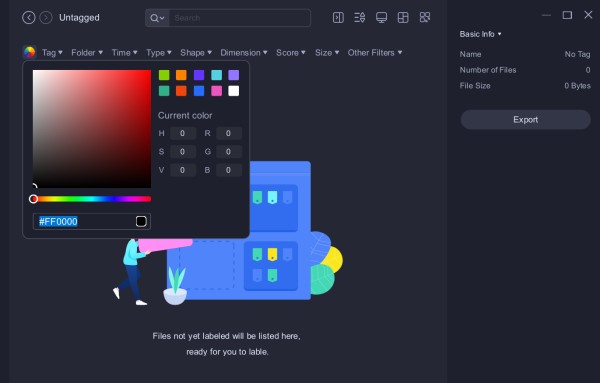600x383 pixels.
Task: Open the Dimension filter dropdown
Action: [244, 52]
